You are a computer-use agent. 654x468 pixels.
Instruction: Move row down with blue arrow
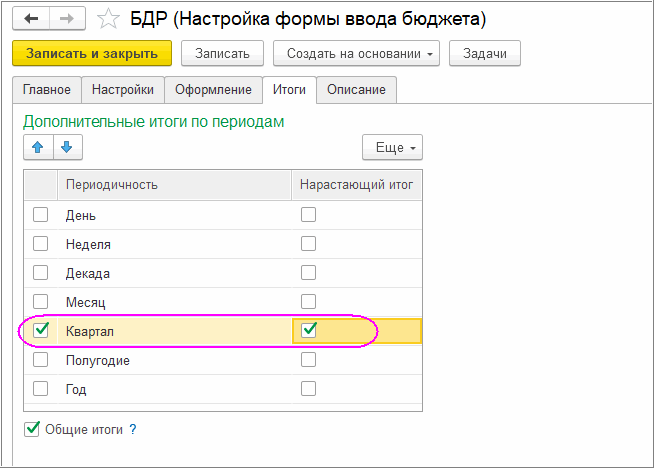point(67,147)
